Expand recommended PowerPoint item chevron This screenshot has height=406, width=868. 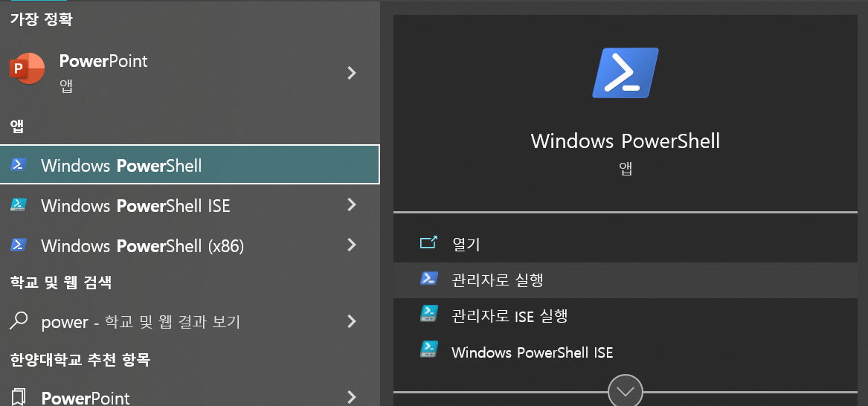(x=352, y=396)
